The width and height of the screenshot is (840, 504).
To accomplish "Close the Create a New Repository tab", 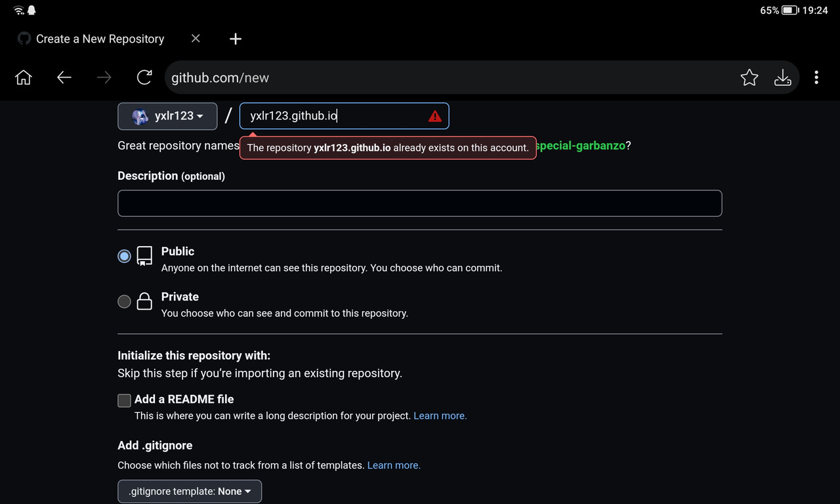I will click(x=196, y=39).
